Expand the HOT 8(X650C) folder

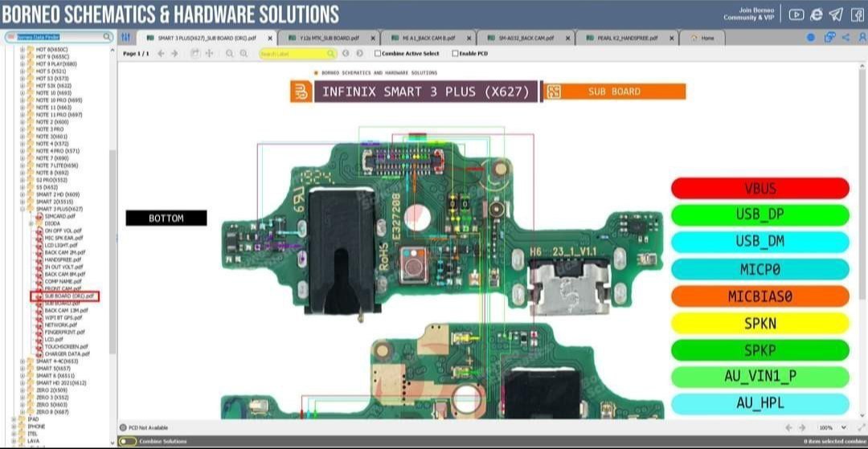point(23,49)
